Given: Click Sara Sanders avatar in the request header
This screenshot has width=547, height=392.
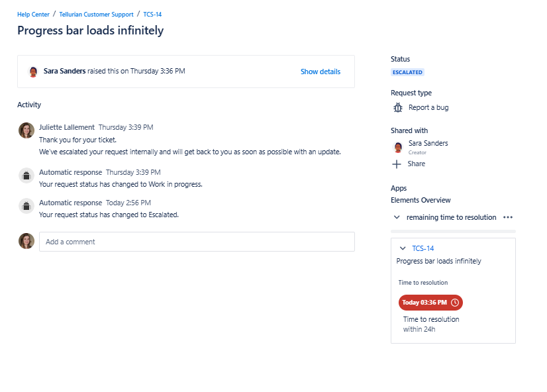Looking at the screenshot, I should (32, 72).
